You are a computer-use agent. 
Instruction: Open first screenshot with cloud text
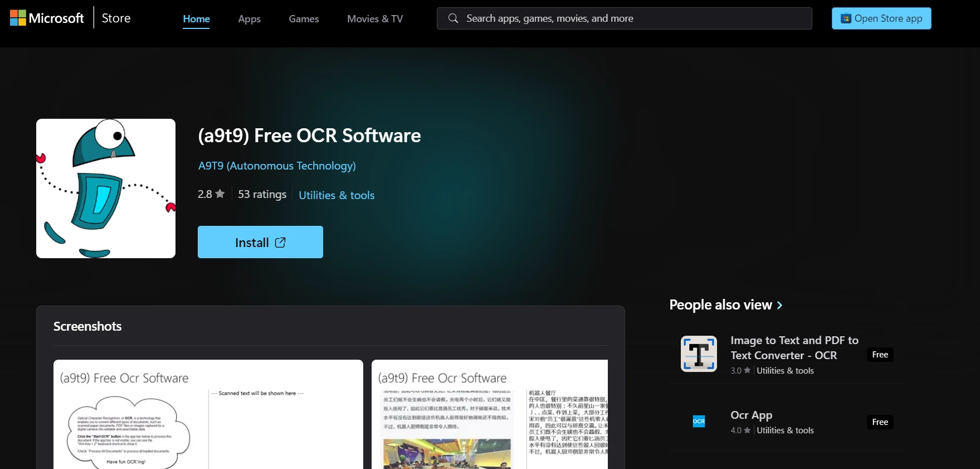(x=208, y=415)
